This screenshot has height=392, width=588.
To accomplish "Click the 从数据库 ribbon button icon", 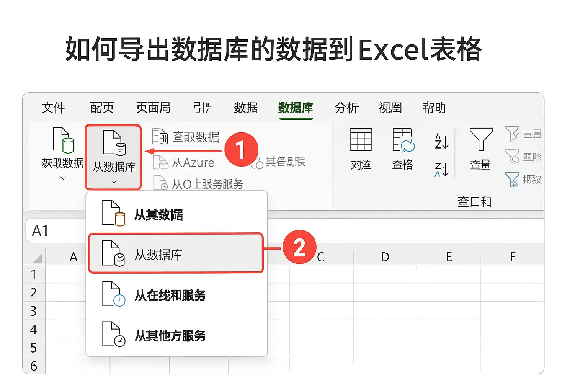I will [x=114, y=143].
